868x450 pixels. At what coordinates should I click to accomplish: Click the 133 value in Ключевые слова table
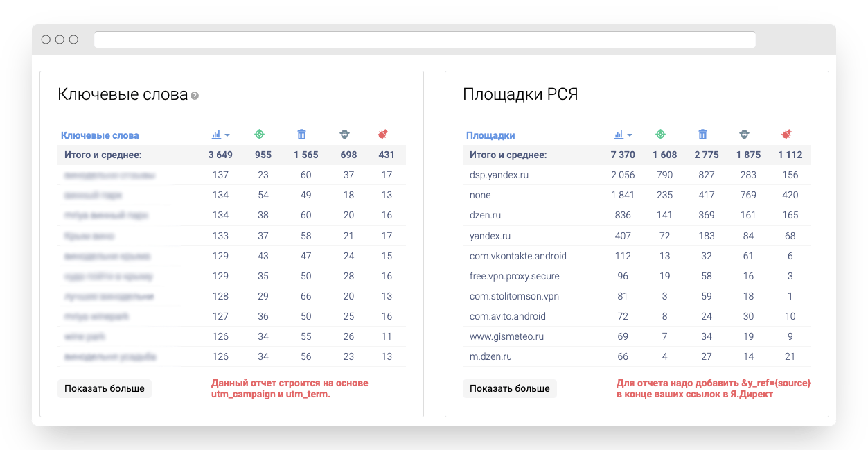[220, 236]
